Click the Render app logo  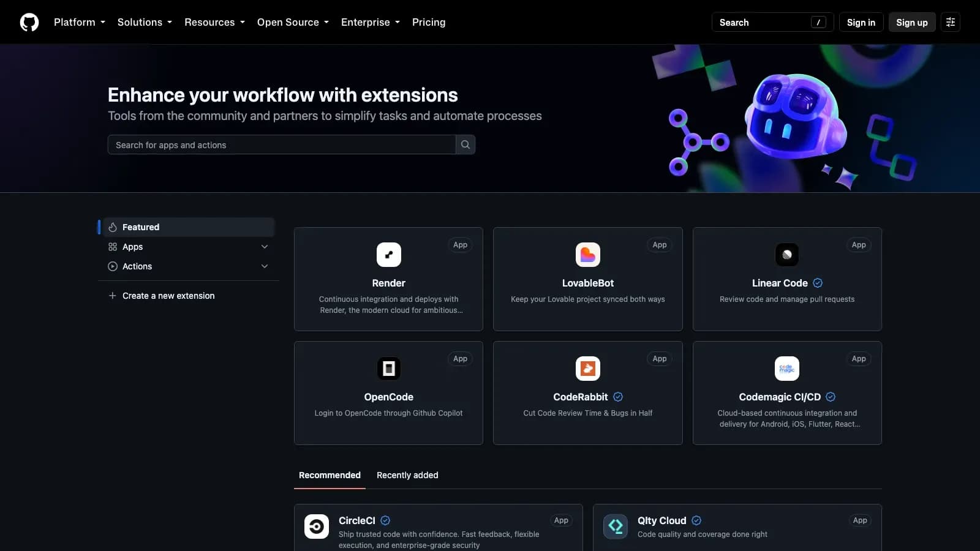[389, 255]
